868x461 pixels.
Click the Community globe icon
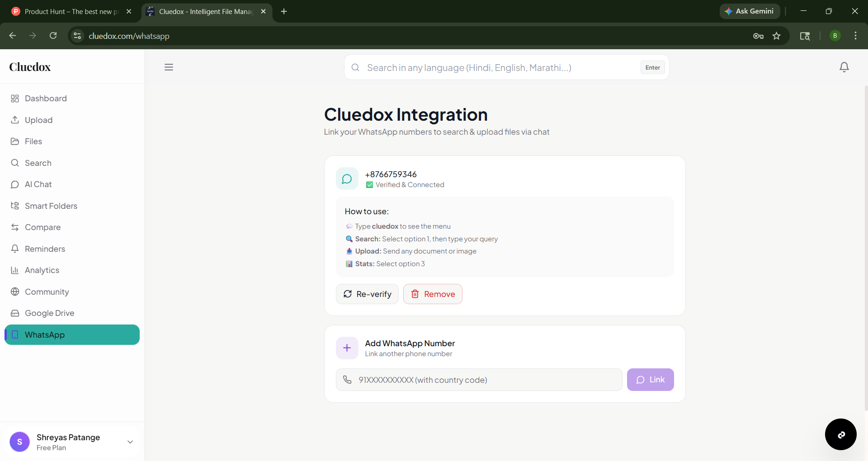(x=15, y=292)
